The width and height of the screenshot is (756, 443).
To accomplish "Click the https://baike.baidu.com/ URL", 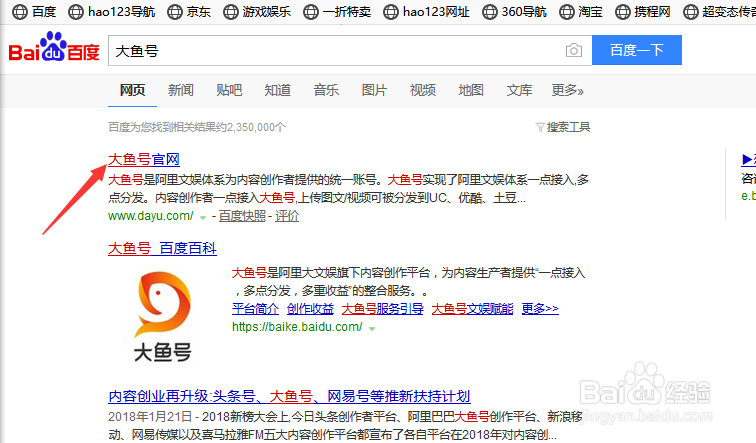I will point(297,327).
